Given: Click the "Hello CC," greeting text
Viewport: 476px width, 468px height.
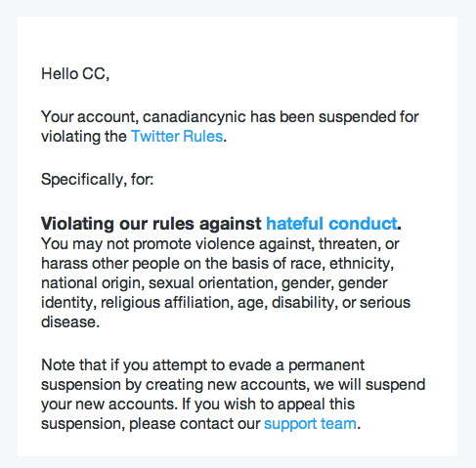Looking at the screenshot, I should 75,73.
